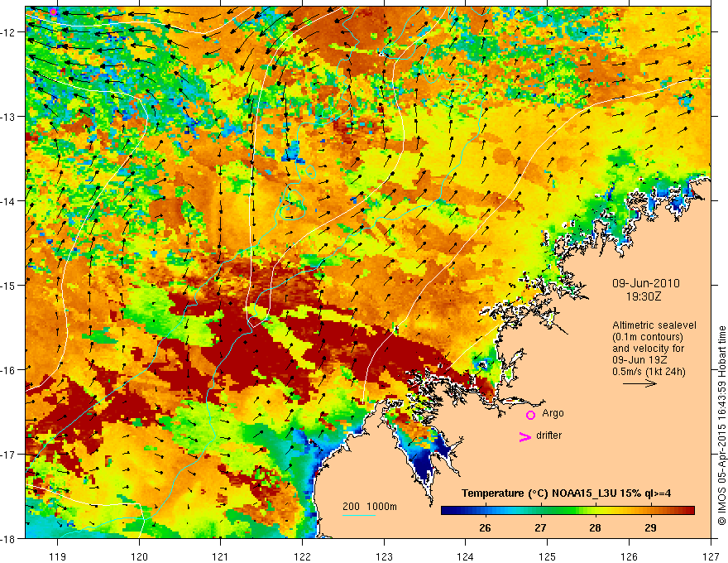Click the latitude axis label -12

9,32
